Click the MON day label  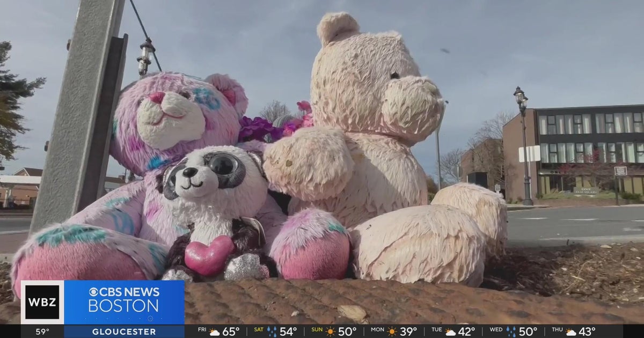378,330
